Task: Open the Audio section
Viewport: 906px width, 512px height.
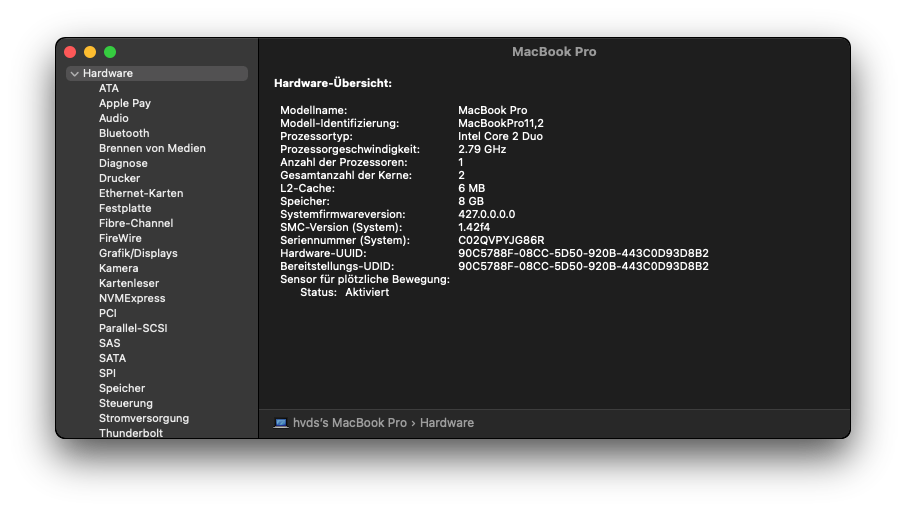Action: pos(114,118)
